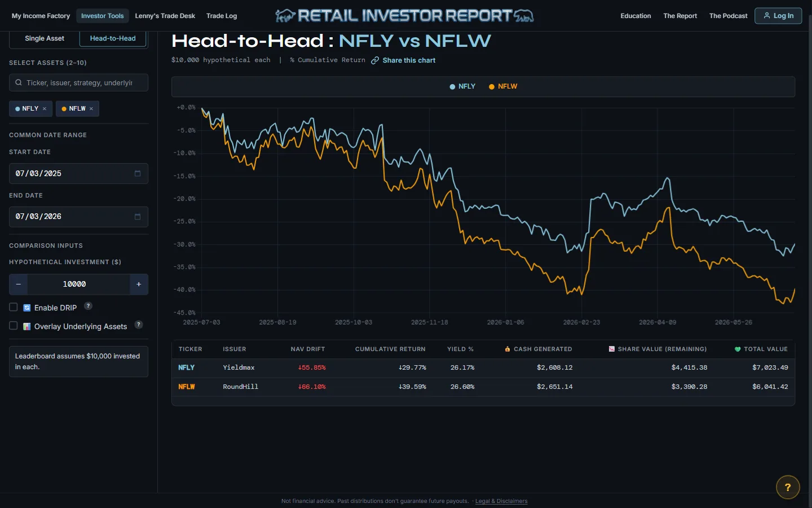
Task: Click the Enable DRIP help question icon
Action: tap(88, 306)
